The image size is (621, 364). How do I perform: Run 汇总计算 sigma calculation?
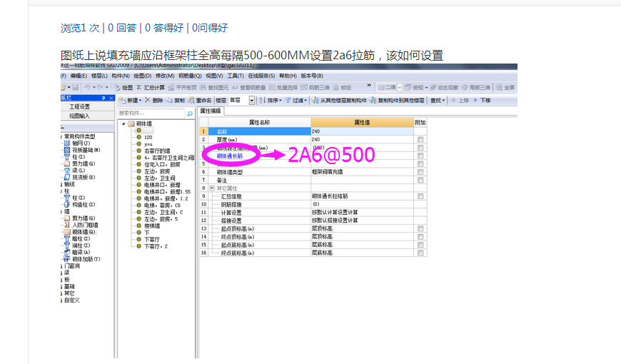point(151,88)
